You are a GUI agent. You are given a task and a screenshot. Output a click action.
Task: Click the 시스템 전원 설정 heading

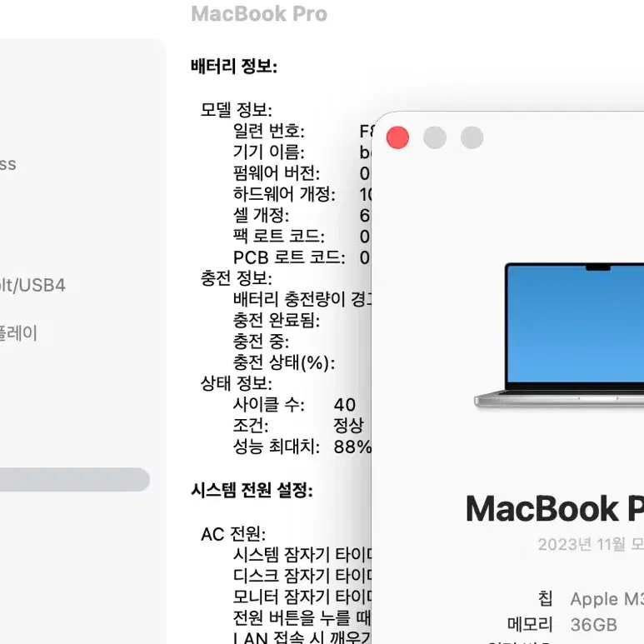point(252,490)
